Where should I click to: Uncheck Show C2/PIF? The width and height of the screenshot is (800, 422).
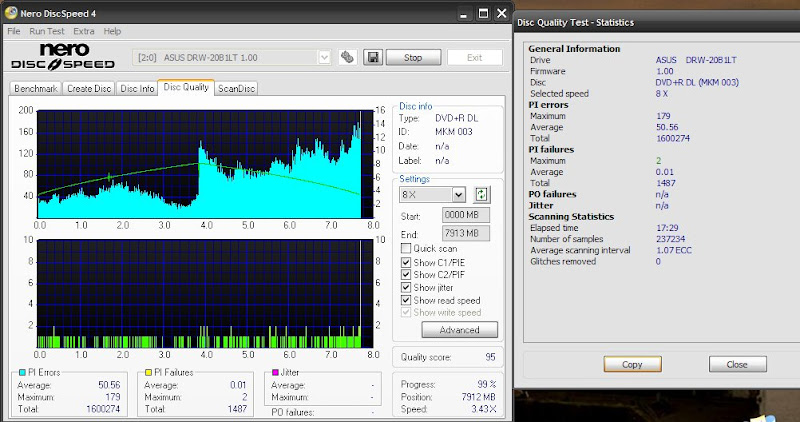pos(406,275)
